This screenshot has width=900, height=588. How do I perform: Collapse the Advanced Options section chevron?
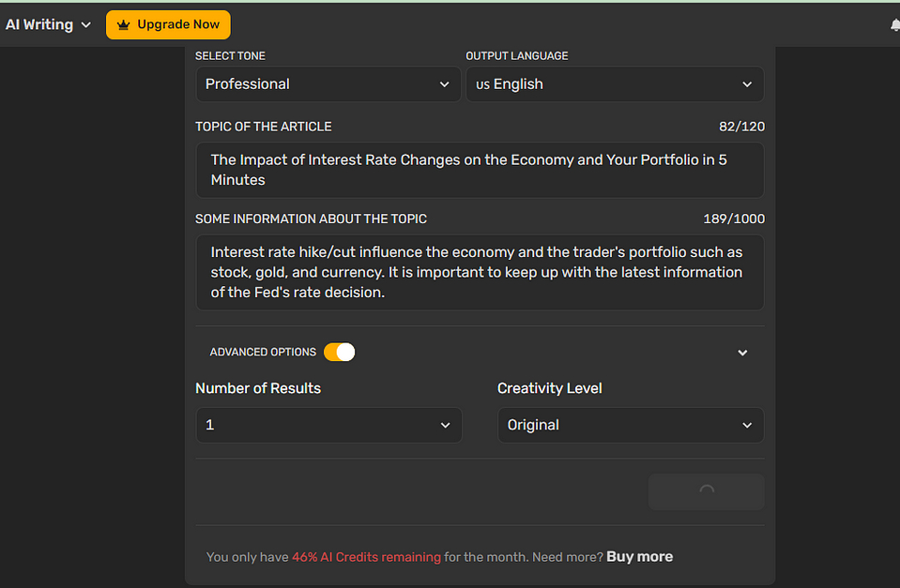pyautogui.click(x=742, y=354)
